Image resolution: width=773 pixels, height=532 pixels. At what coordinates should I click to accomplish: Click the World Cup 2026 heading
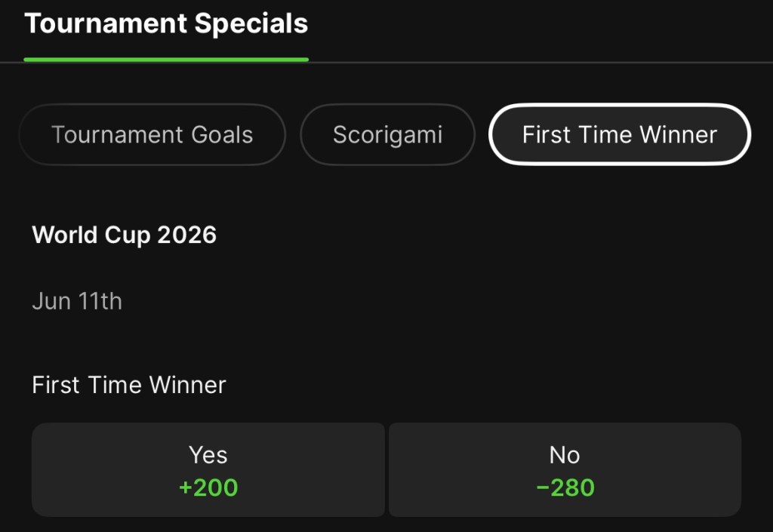coord(125,235)
